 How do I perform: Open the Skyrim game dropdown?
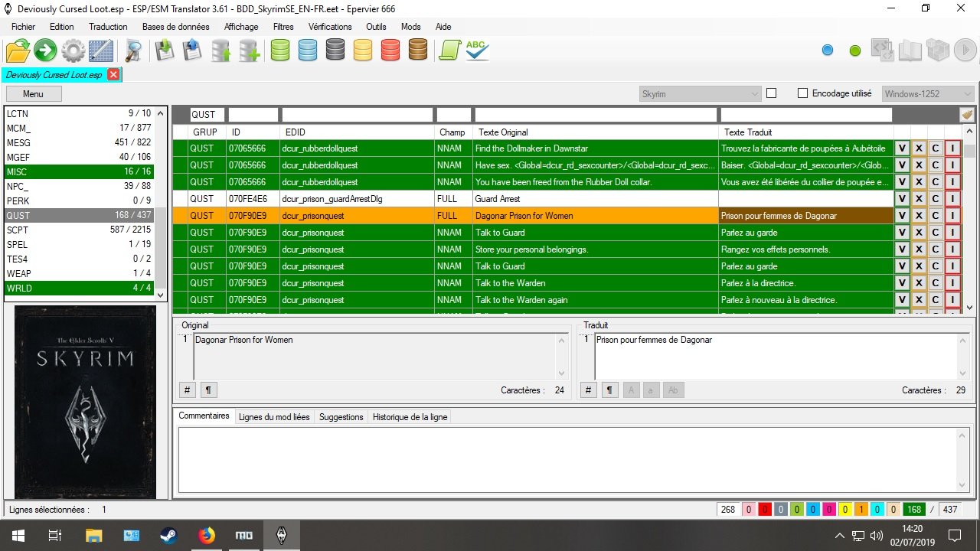pos(700,93)
